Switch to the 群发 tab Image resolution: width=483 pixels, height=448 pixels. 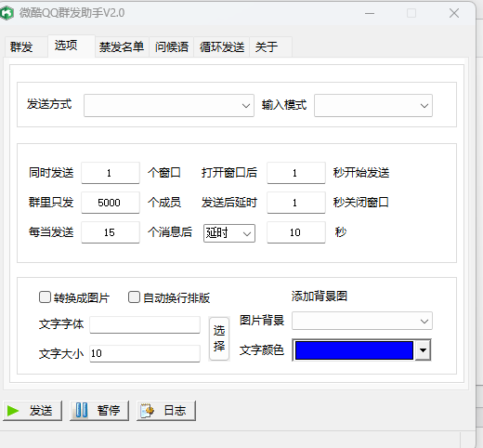click(21, 46)
